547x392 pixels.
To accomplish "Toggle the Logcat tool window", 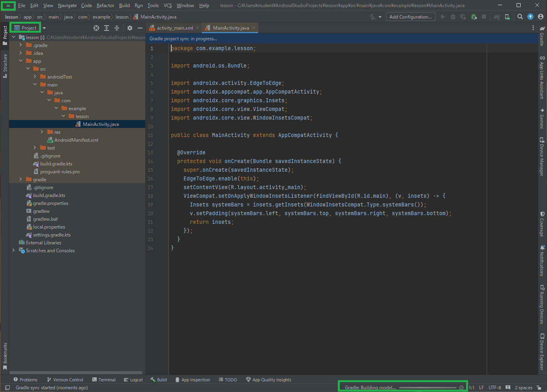I will coord(133,380).
